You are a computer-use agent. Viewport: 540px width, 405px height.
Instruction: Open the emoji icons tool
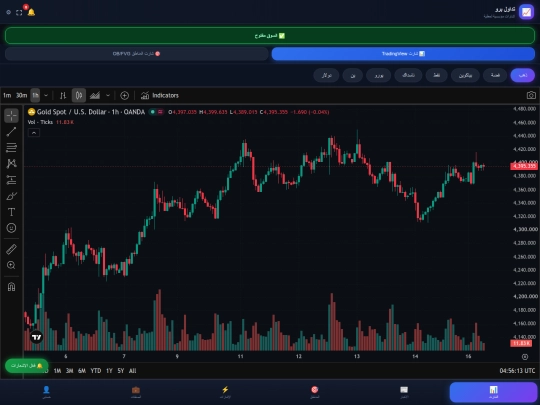(11, 228)
